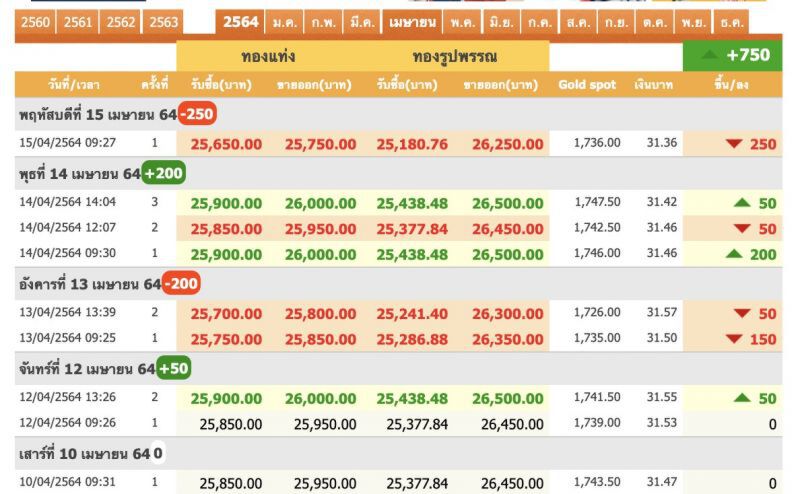Click the พฤหัสบดีที่ 15 เมษายน 64 date heading

98,114
